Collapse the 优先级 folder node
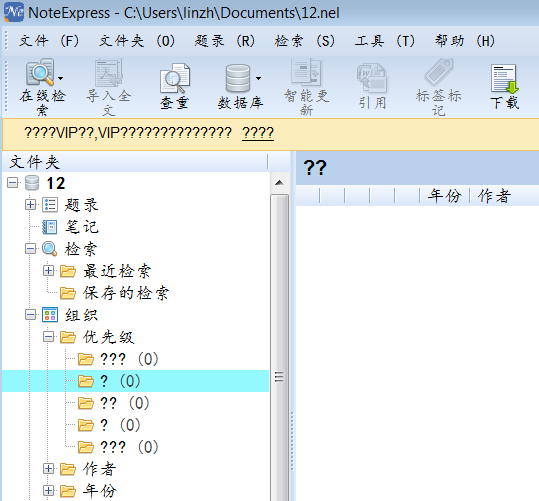This screenshot has width=539, height=501. (48, 337)
